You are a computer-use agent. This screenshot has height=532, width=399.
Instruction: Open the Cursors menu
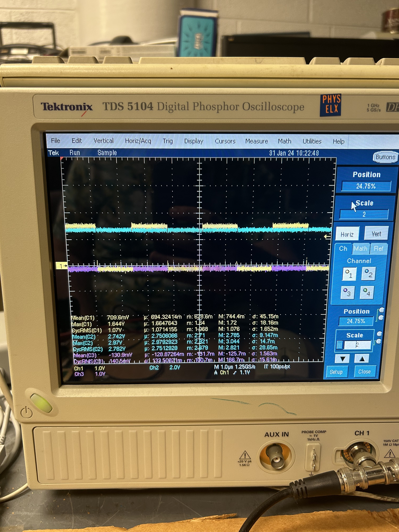coord(225,141)
